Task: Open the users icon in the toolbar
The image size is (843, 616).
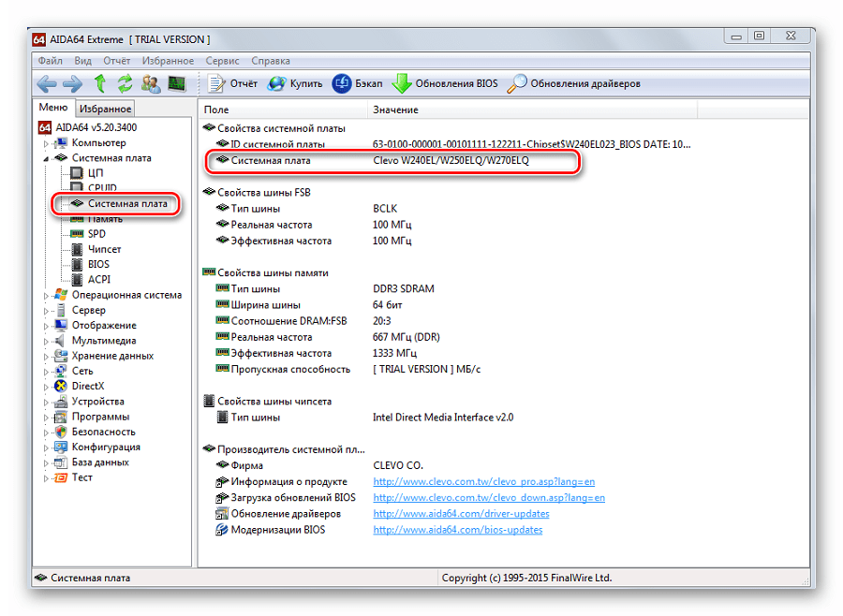Action: pos(150,83)
